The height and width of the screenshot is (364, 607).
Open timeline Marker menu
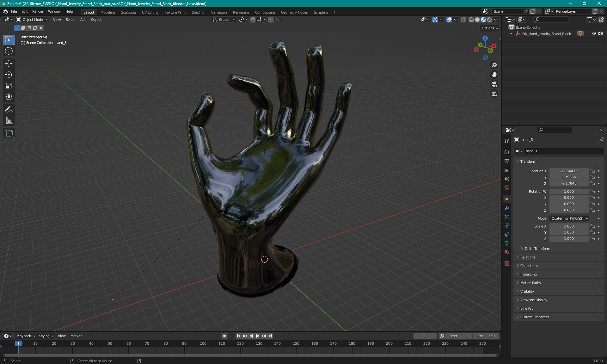[76, 336]
